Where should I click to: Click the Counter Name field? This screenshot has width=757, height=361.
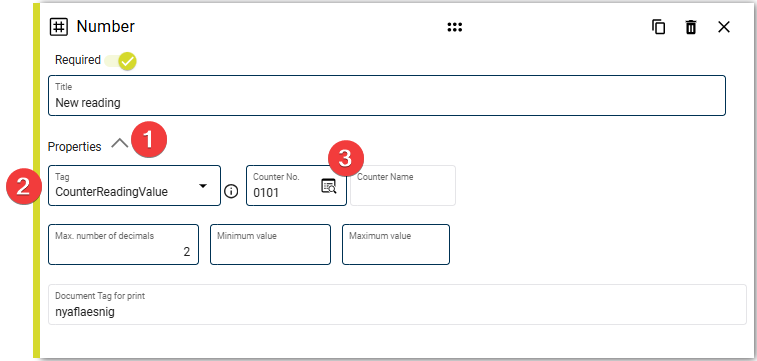[403, 186]
